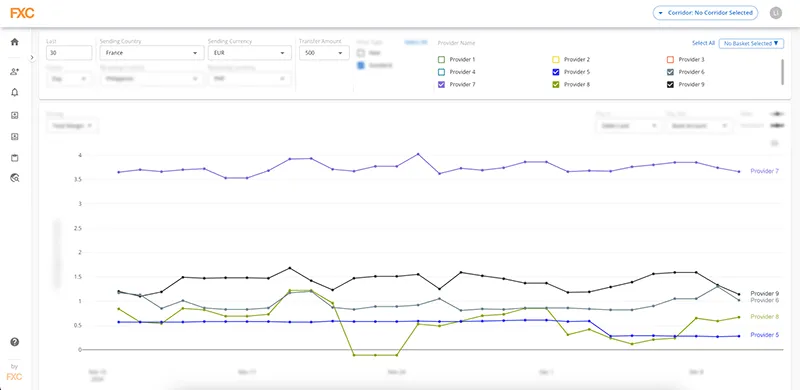Click the Last days input field

pyautogui.click(x=69, y=53)
